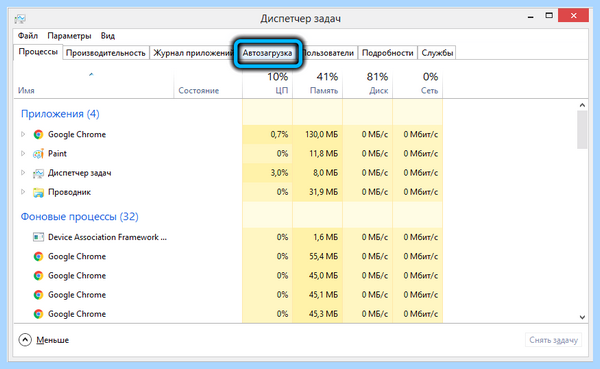The height and width of the screenshot is (369, 600).
Task: Switch to the Службы tab
Action: coord(437,53)
